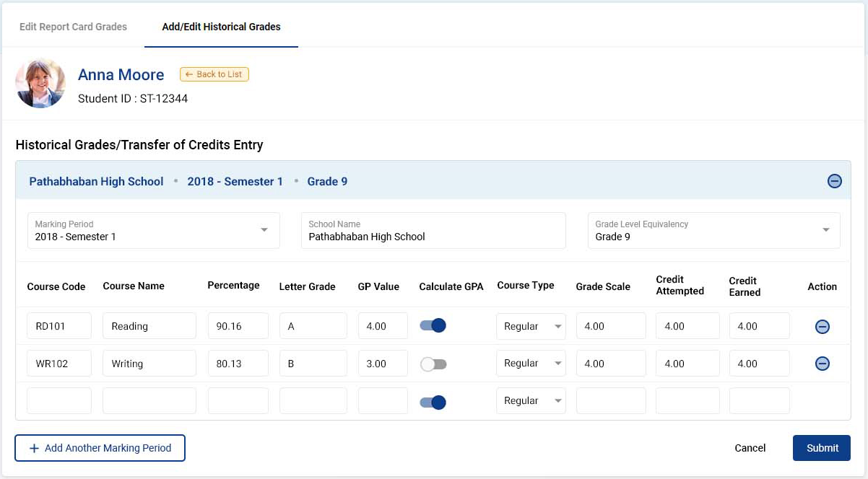Screen dimensions: 868x479
Task: Click the back arrow in Back to List
Action: [x=189, y=74]
